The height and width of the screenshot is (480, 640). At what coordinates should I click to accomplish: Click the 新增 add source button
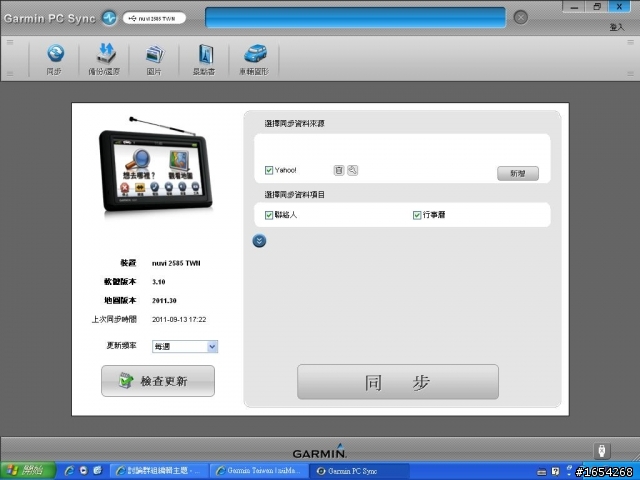(518, 173)
